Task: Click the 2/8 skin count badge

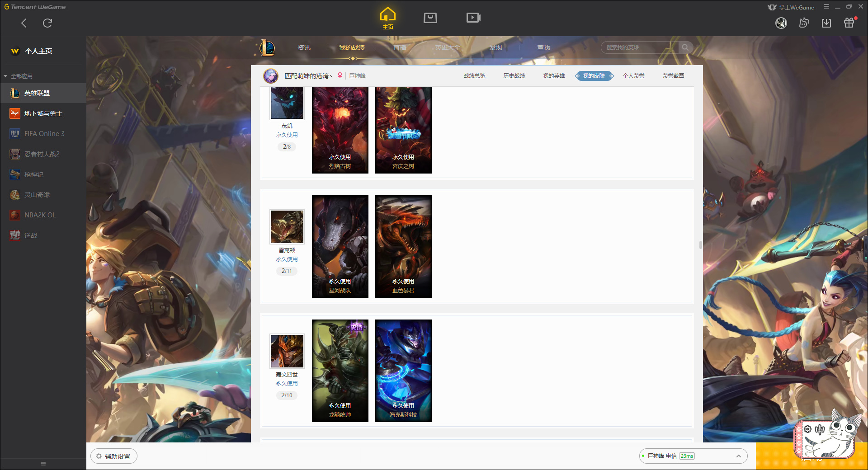Action: [x=287, y=147]
